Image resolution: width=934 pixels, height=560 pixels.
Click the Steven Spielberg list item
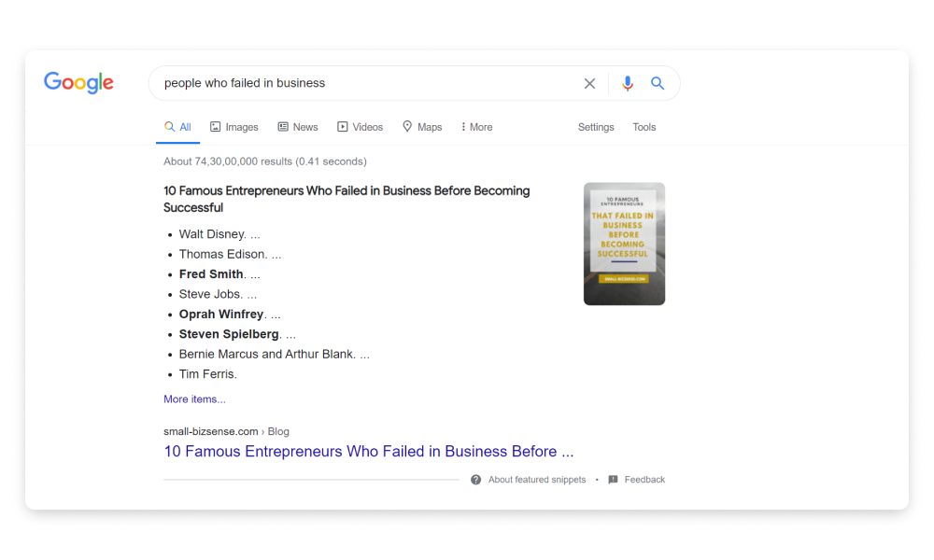[237, 334]
